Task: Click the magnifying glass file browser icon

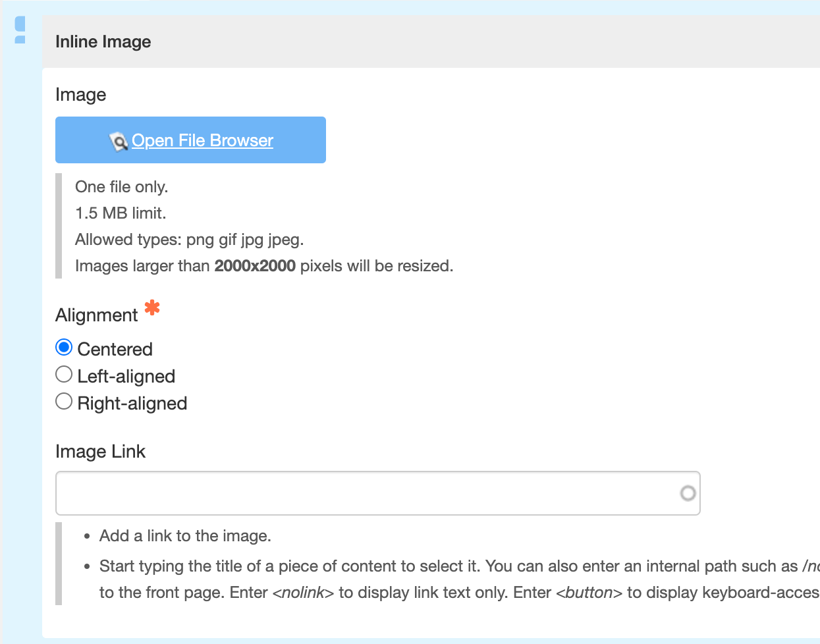Action: click(119, 140)
